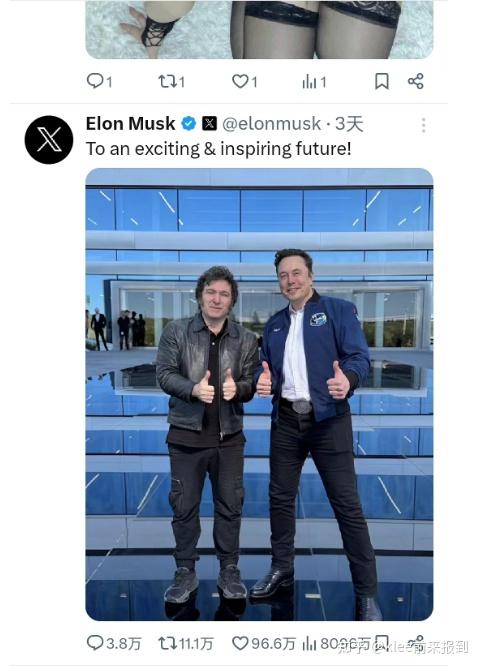View analytics of the top post
Image resolution: width=481 pixels, height=669 pixels.
tap(314, 81)
